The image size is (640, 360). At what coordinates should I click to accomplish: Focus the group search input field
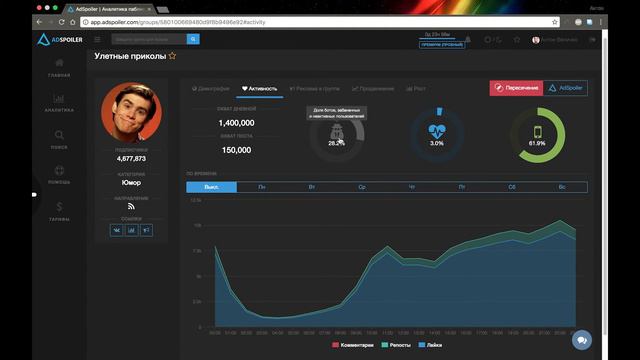coord(149,39)
